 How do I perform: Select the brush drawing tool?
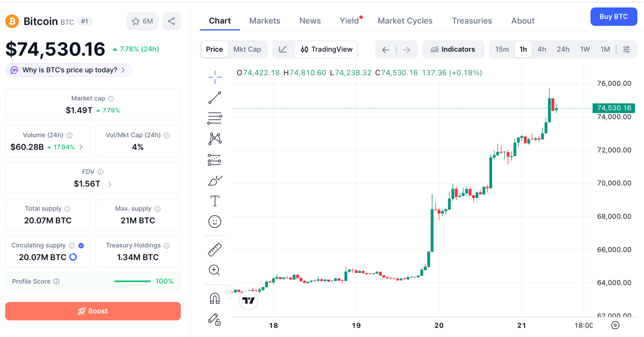tap(215, 181)
